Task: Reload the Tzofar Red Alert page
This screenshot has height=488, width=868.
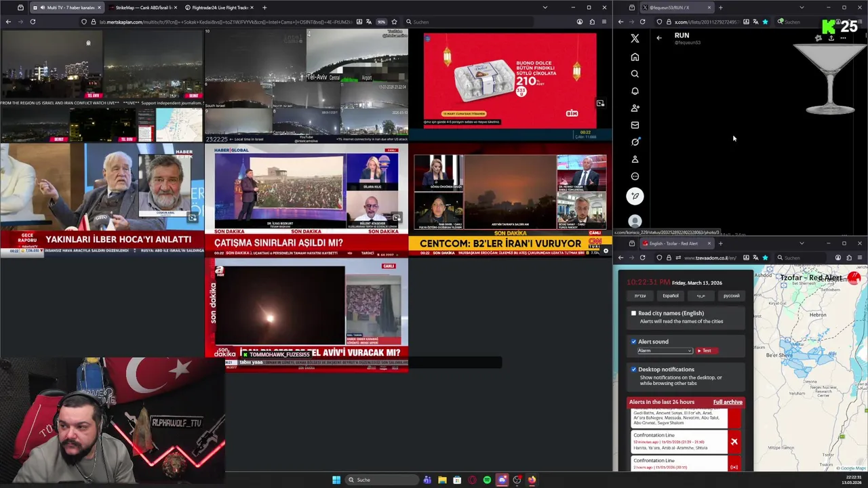Action: point(642,258)
